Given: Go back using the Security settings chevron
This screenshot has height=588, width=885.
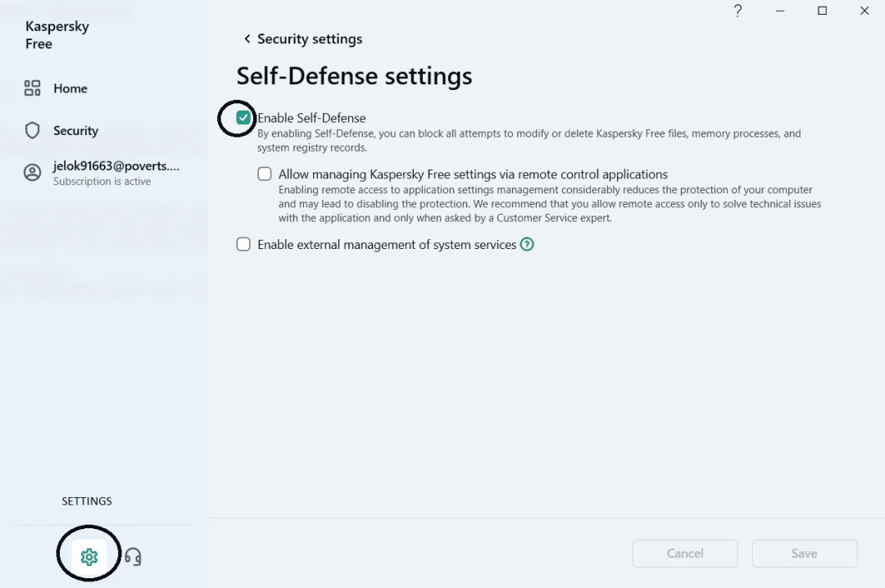Looking at the screenshot, I should tap(247, 38).
